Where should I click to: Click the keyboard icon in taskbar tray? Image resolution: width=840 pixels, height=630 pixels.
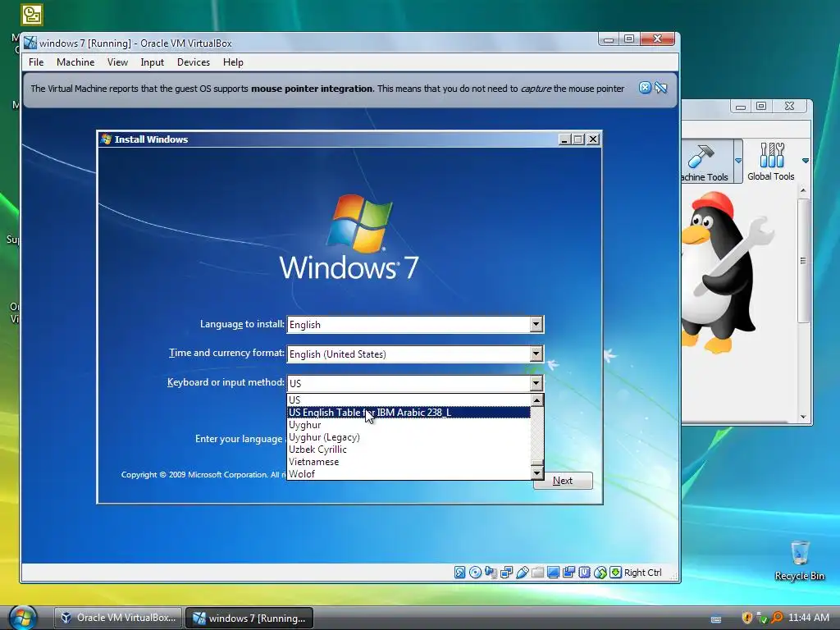click(715, 619)
